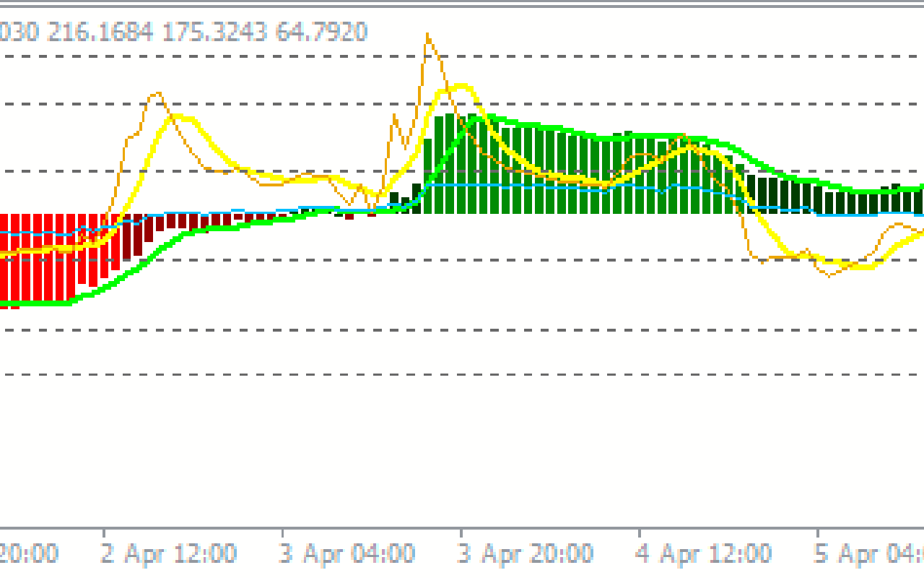This screenshot has height=578, width=924.
Task: Click the topmost dashed horizontal level line
Action: click(462, 56)
